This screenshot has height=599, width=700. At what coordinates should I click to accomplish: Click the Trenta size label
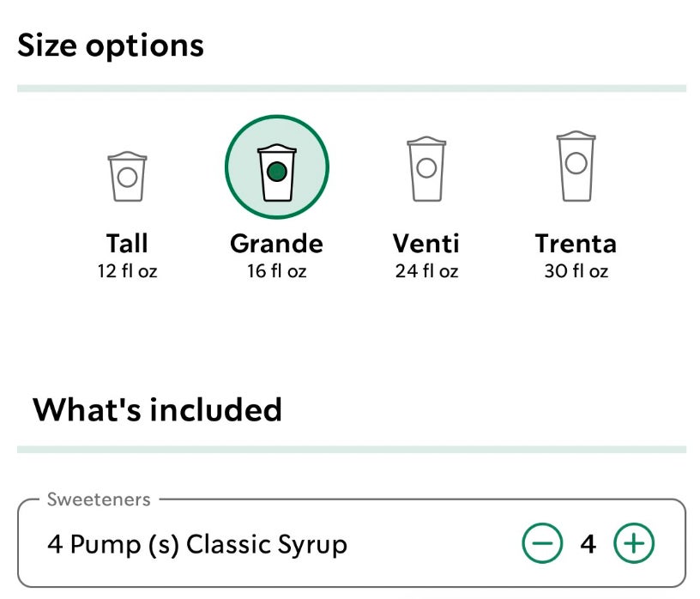click(575, 244)
